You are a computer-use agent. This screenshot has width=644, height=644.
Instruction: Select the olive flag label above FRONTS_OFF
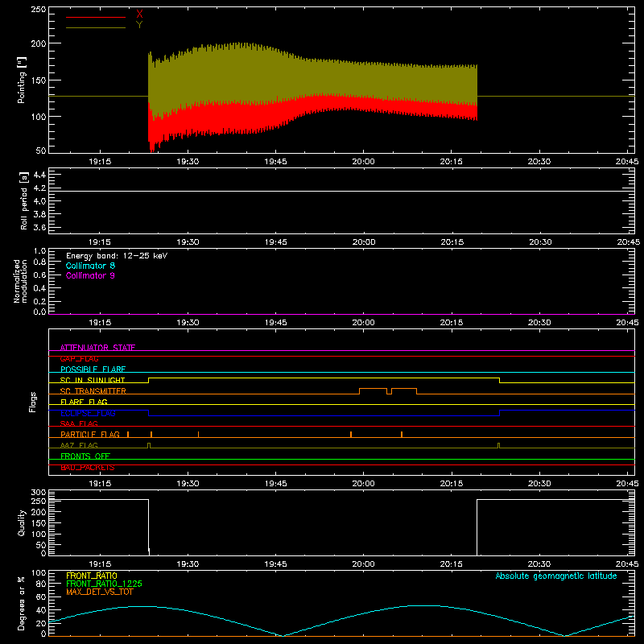click(x=79, y=445)
